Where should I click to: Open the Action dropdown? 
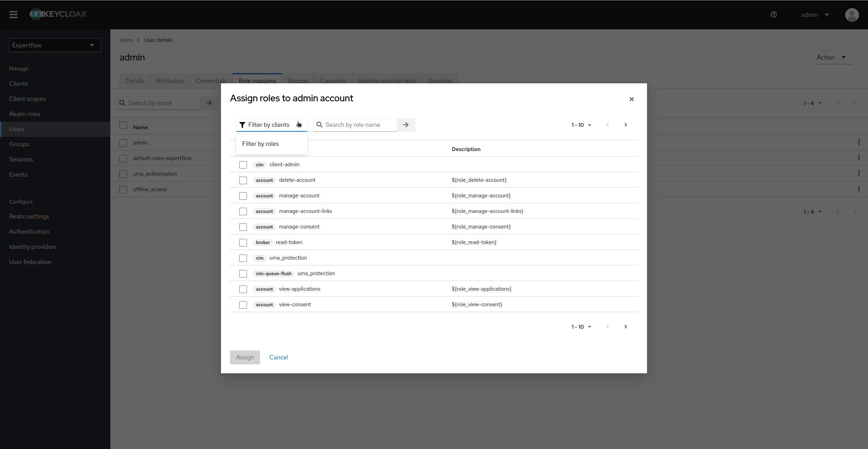[x=833, y=57]
